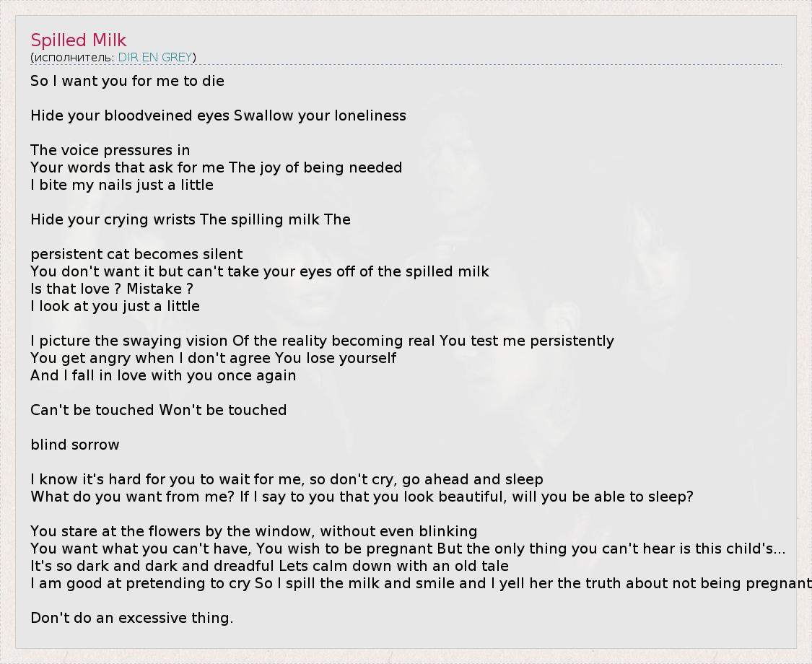Viewport: 812px width, 664px height.
Task: Click the line 'So I want you for me to die'
Action: click(127, 81)
